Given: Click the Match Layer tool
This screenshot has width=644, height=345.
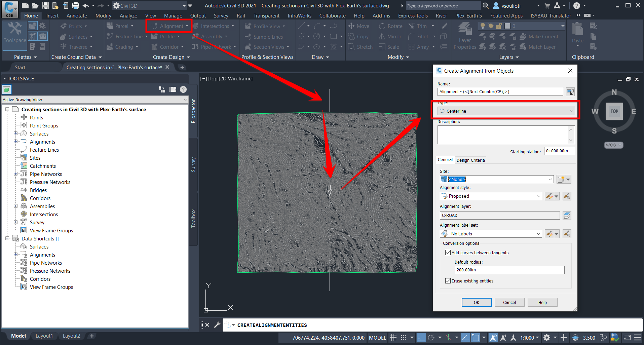Looking at the screenshot, I should (537, 47).
